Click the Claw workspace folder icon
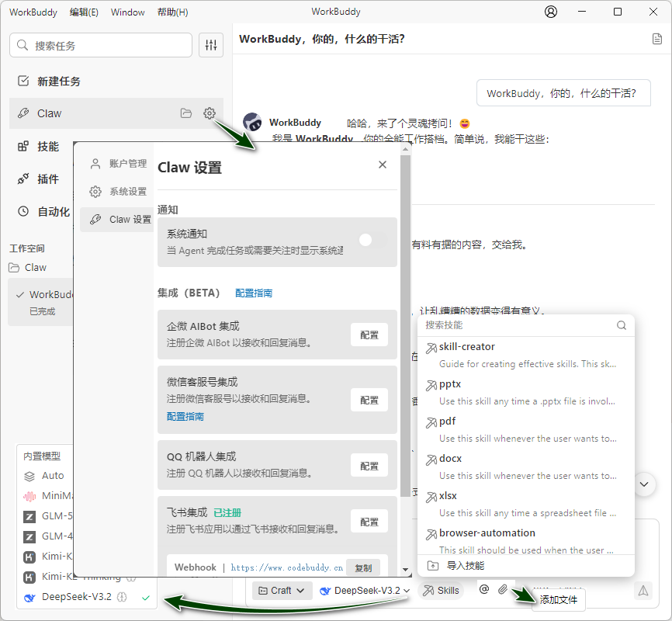Image resolution: width=672 pixels, height=621 pixels. pos(14,268)
